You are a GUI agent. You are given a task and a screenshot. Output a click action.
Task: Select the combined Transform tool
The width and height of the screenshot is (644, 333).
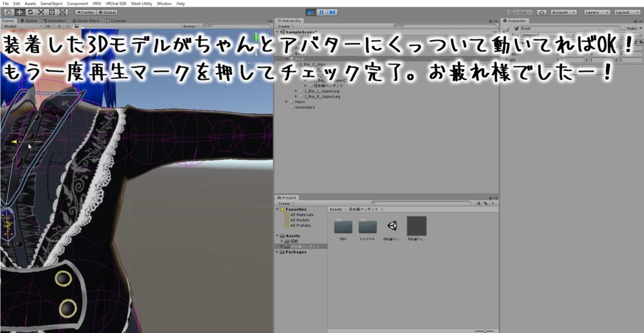(63, 13)
